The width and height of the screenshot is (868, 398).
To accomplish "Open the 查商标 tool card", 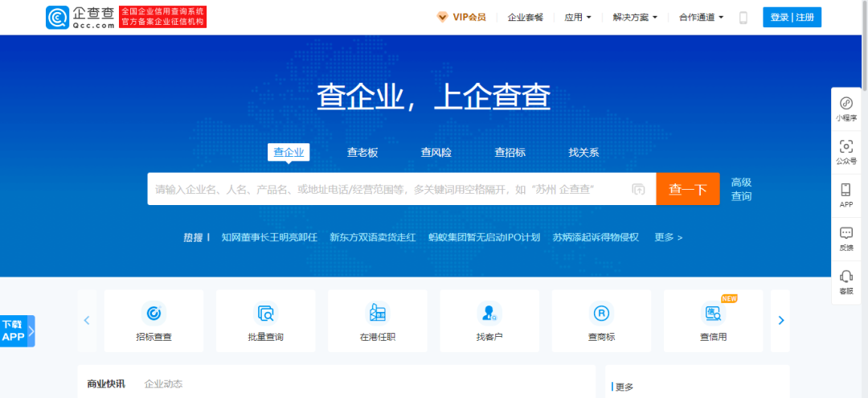I will pos(601,321).
